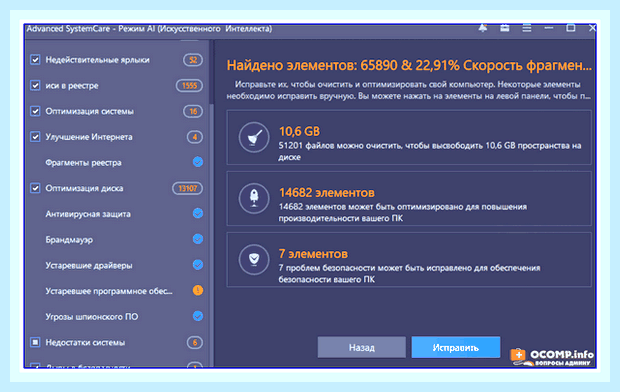Open the 7 элементов security card
The height and width of the screenshot is (392, 620).
pyautogui.click(x=409, y=259)
